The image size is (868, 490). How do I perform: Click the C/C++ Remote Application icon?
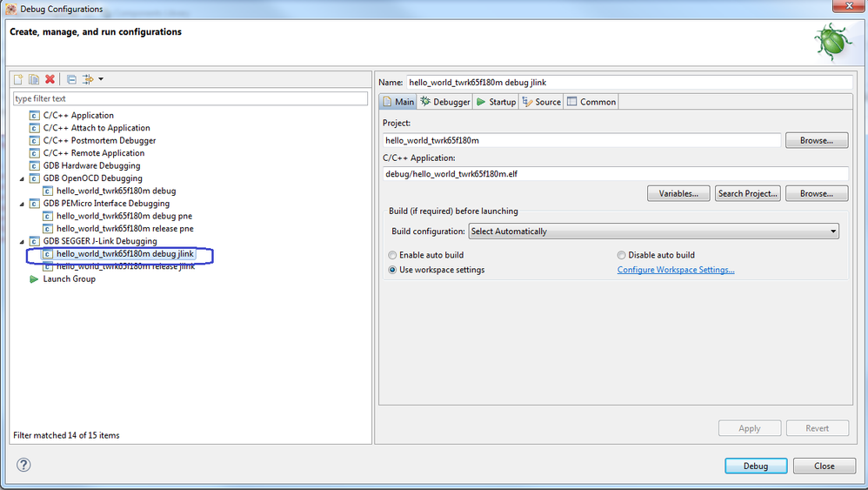[x=34, y=153]
